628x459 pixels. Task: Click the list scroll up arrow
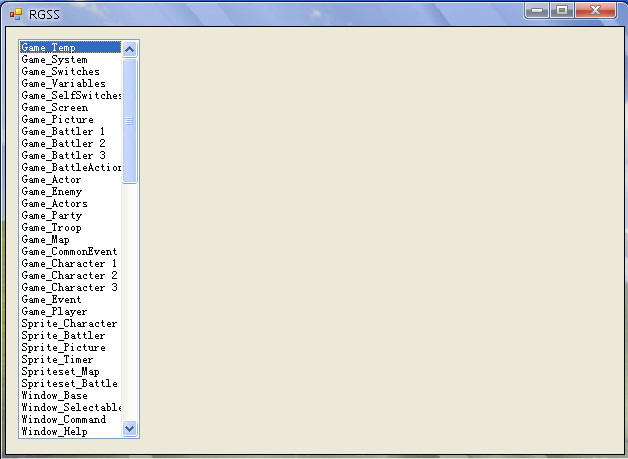pyautogui.click(x=129, y=50)
